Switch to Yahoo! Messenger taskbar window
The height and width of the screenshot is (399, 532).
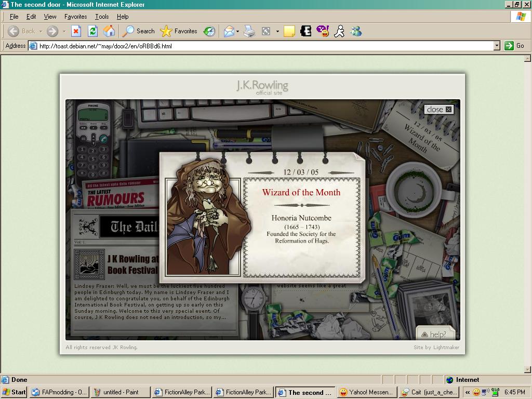coord(366,392)
